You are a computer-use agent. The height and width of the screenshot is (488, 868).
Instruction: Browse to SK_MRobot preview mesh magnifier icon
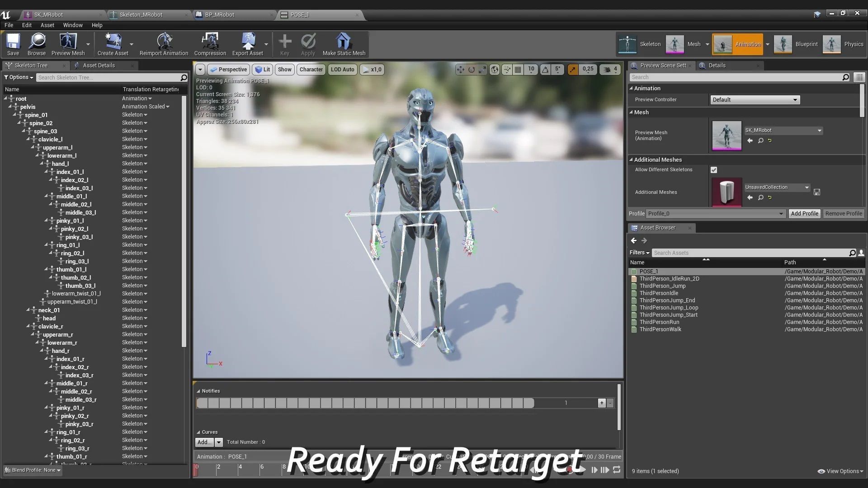tap(761, 141)
